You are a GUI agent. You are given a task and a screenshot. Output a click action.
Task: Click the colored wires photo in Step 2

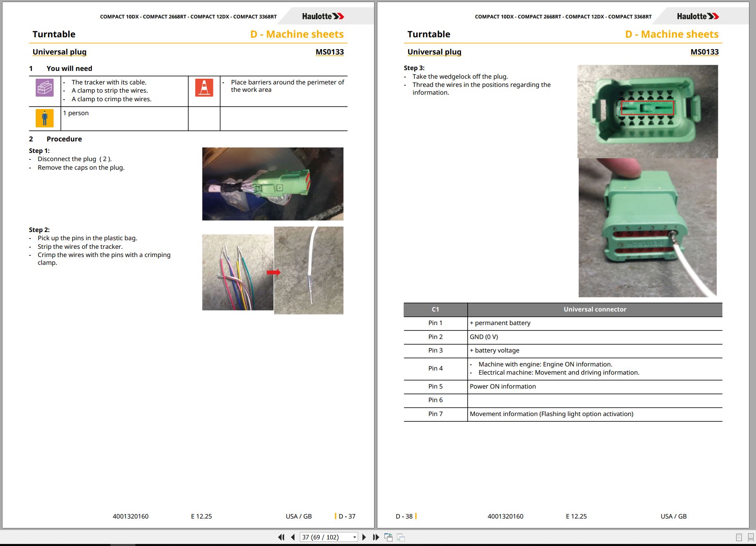[x=238, y=272]
